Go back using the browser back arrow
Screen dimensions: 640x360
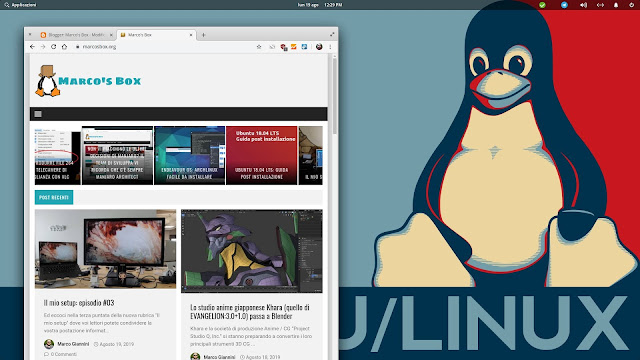pyautogui.click(x=32, y=47)
